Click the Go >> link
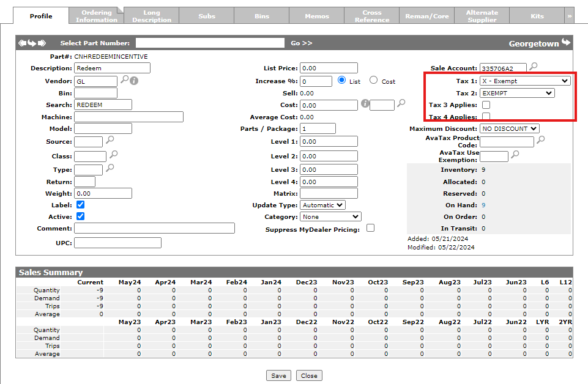This screenshot has height=384, width=588. [x=301, y=43]
